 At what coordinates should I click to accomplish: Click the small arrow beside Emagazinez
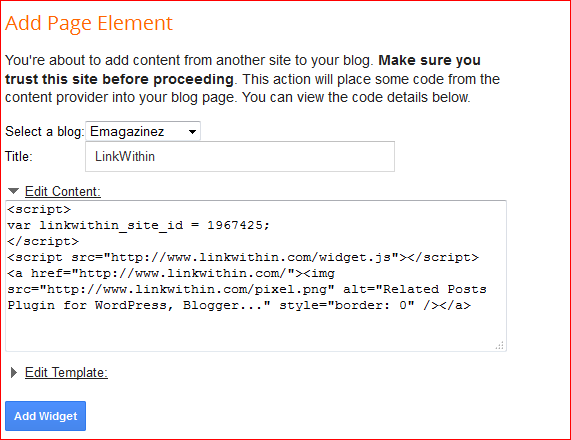click(192, 132)
